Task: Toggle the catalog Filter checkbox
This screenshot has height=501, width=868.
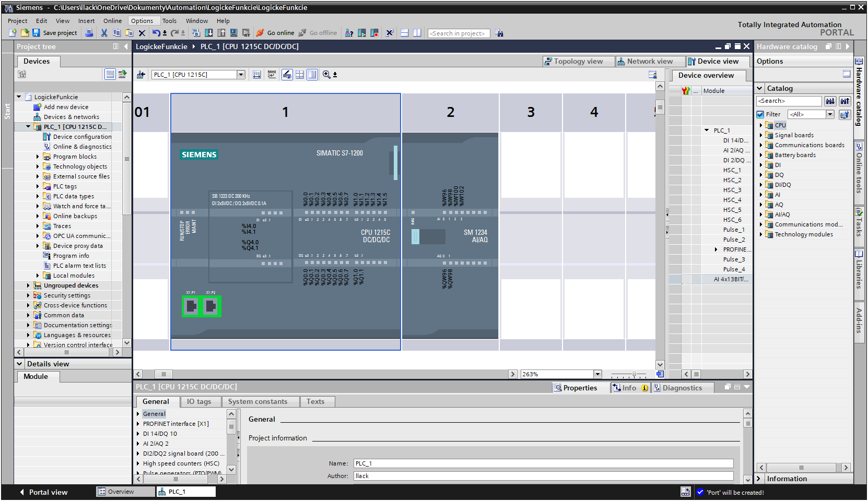Action: click(x=760, y=114)
